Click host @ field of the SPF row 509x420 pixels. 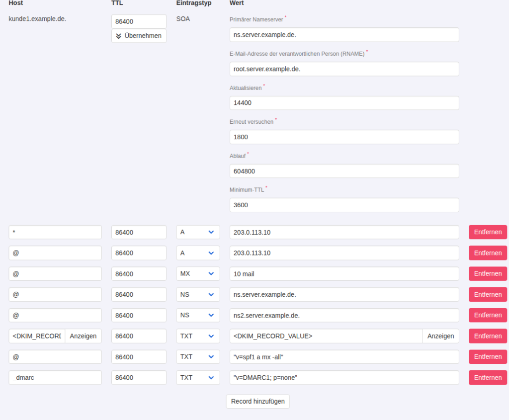click(x=55, y=357)
